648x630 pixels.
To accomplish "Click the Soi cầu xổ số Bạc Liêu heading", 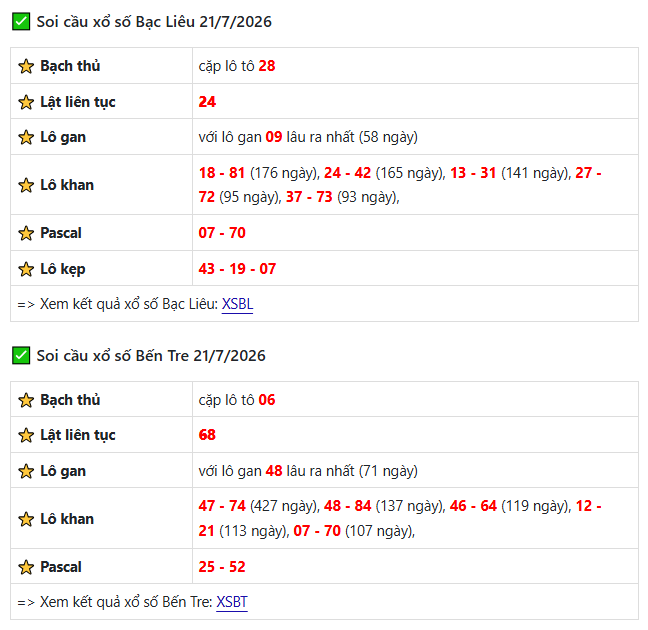I will [x=154, y=22].
